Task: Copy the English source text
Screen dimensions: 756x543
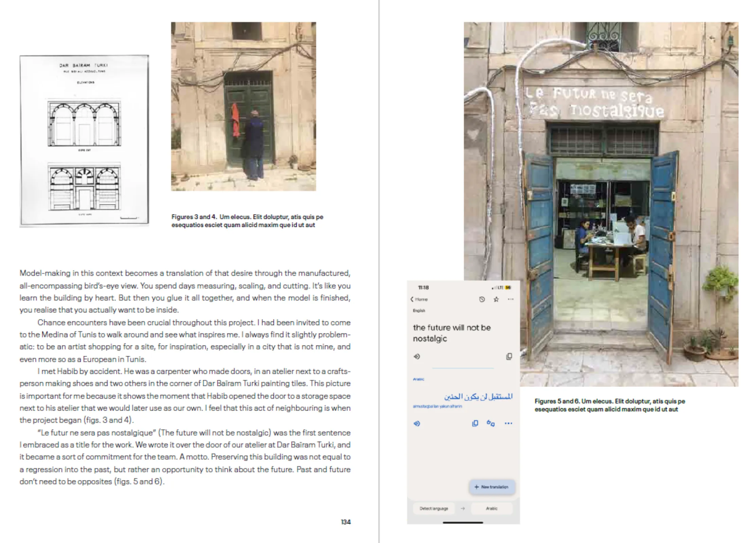Action: [509, 356]
